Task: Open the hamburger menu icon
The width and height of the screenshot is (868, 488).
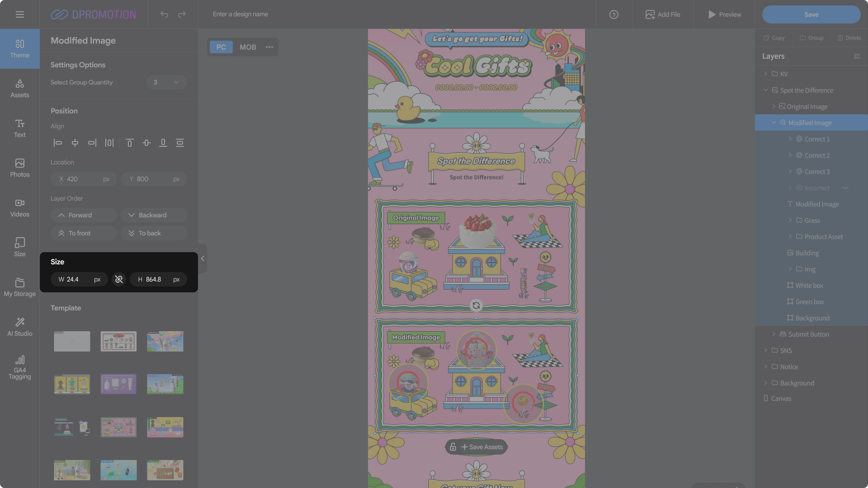Action: (20, 14)
